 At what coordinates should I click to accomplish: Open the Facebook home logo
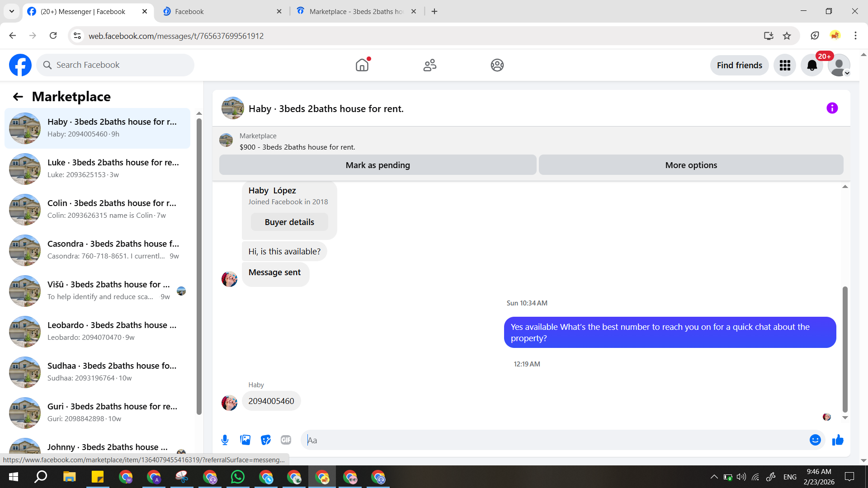coord(20,65)
